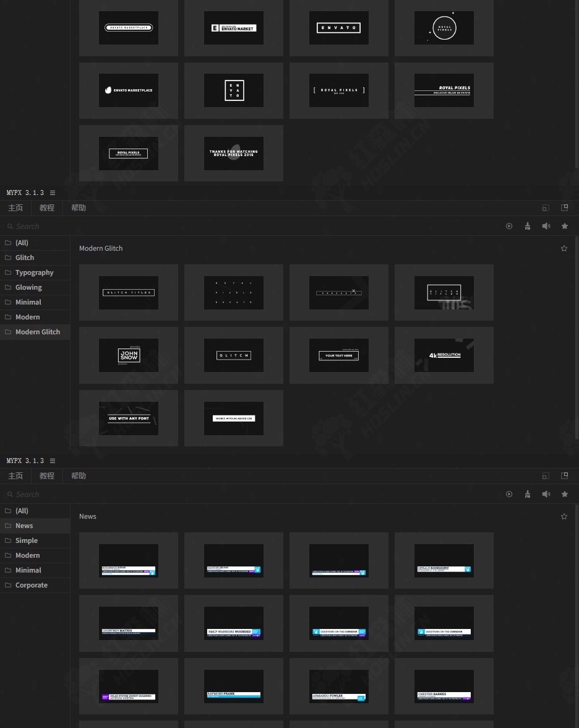Screen dimensions: 579x728
Task: Select the News folder
Action: click(35, 525)
